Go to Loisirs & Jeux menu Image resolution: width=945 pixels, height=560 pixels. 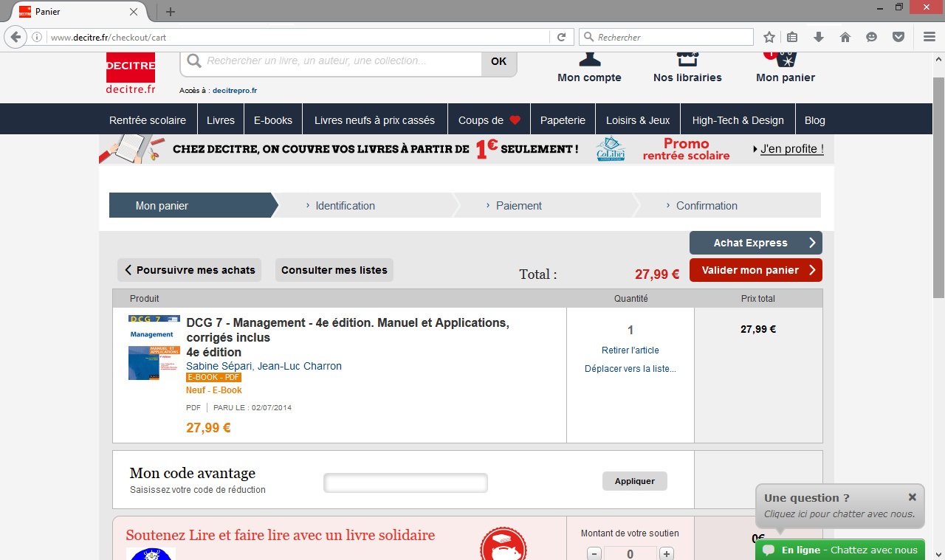[638, 120]
